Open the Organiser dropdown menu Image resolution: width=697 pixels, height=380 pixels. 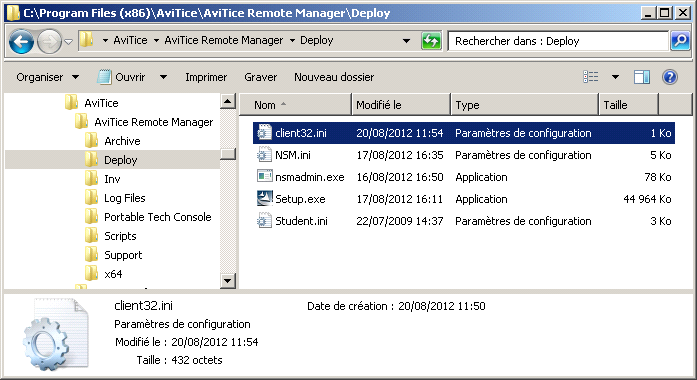[x=48, y=77]
